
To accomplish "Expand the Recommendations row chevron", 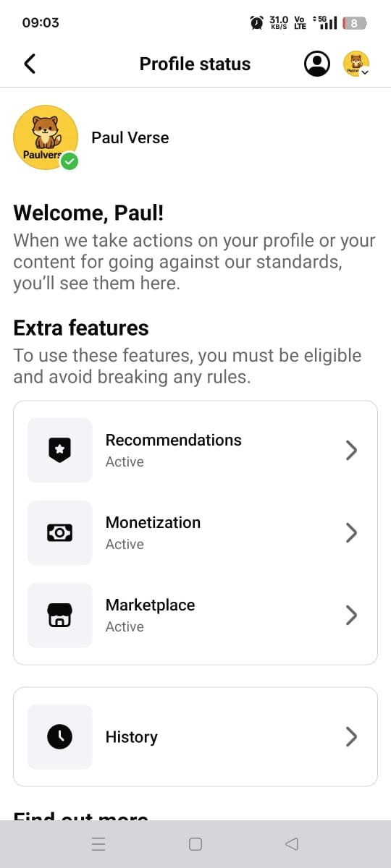I will click(x=351, y=450).
